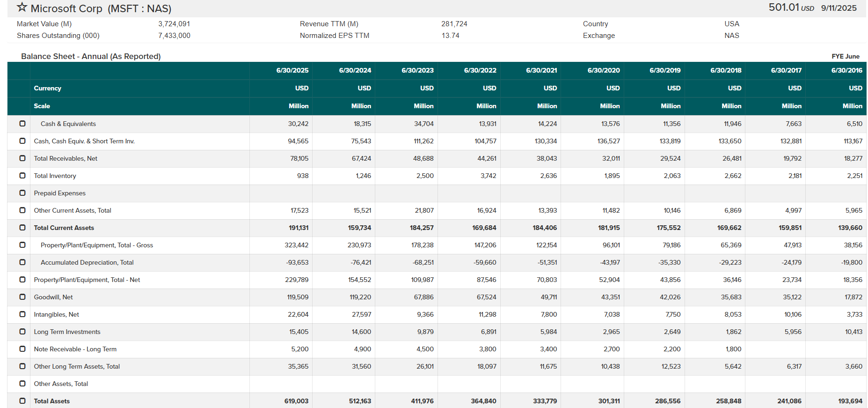Image resolution: width=868 pixels, height=408 pixels.
Task: Select the Goodwill, Net row checkbox
Action: 22,297
